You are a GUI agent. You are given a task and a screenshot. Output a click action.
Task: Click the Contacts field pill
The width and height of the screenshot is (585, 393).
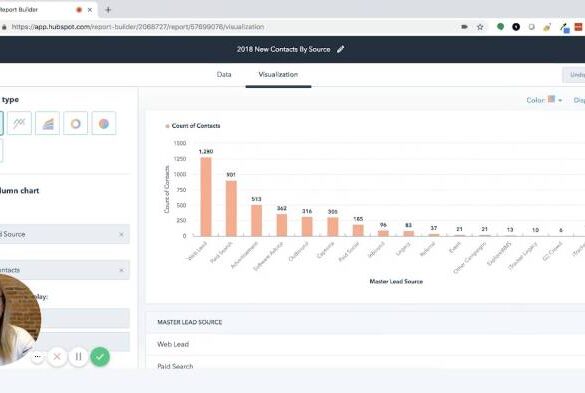[64, 270]
